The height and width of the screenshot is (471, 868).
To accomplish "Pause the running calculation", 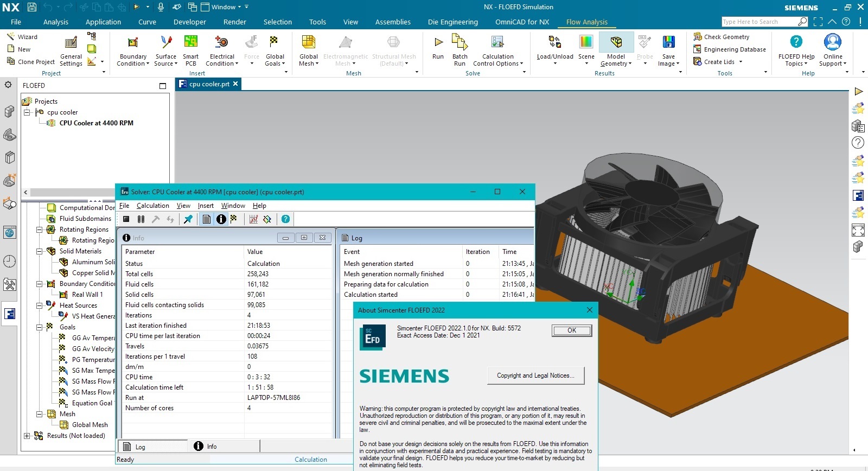I will pyautogui.click(x=141, y=219).
